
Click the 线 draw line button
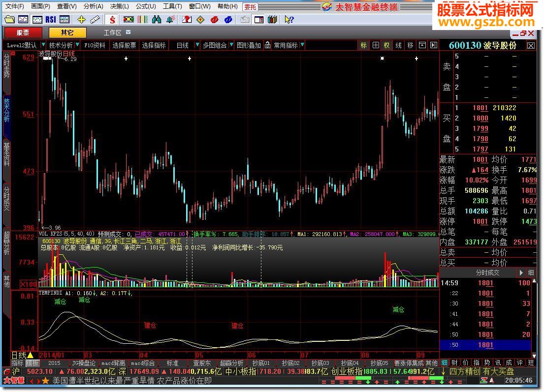[399, 45]
